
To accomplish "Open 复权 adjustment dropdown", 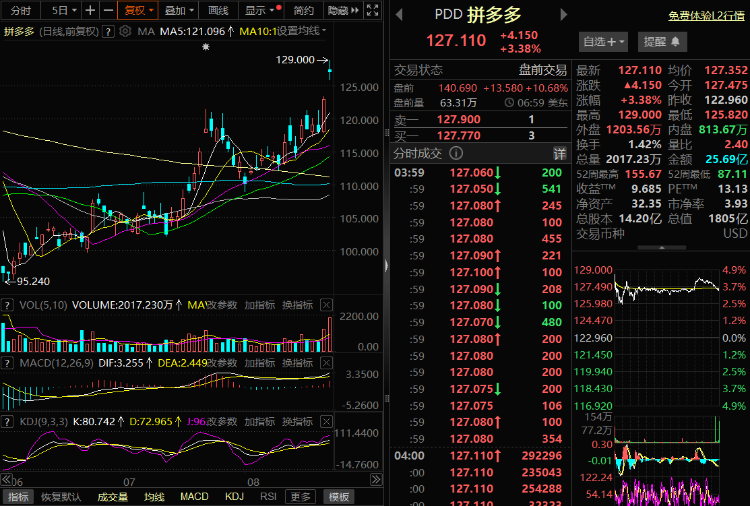I will coord(138,10).
